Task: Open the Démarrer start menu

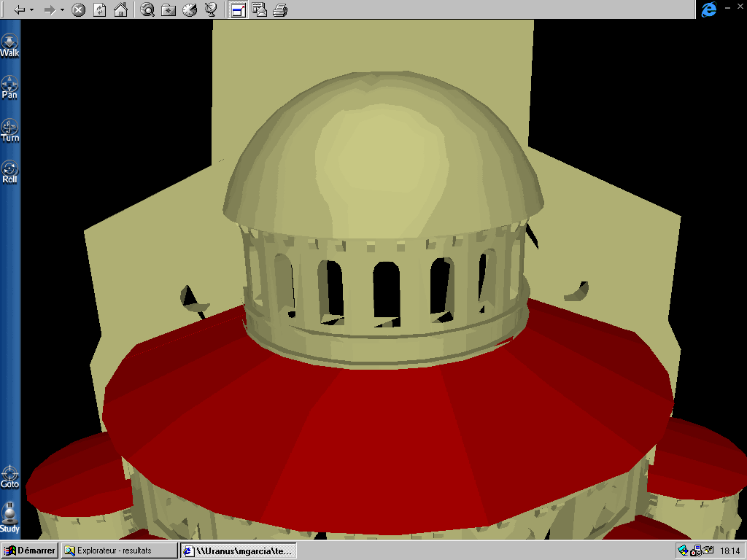Action: pyautogui.click(x=29, y=551)
